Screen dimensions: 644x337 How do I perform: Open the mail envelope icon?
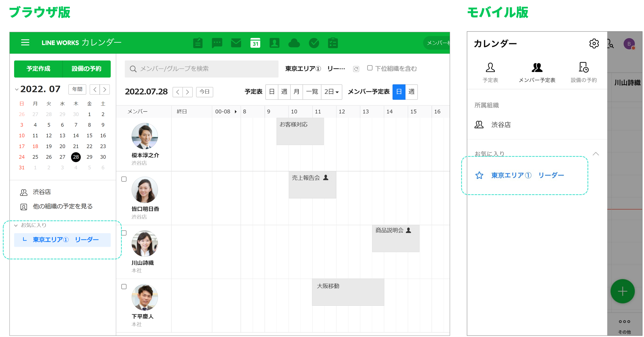[x=236, y=43]
